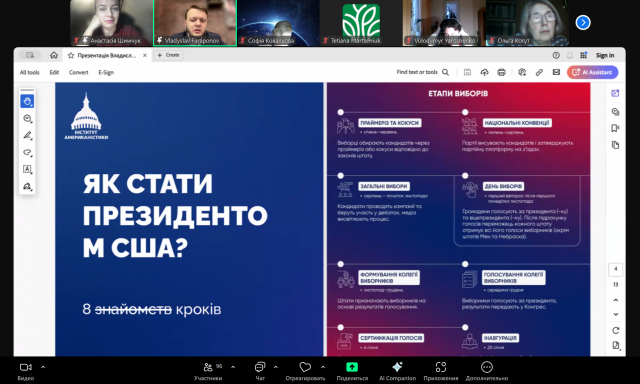This screenshot has width=640, height=384.
Task: Select the freehand draw tool
Action: point(27,152)
